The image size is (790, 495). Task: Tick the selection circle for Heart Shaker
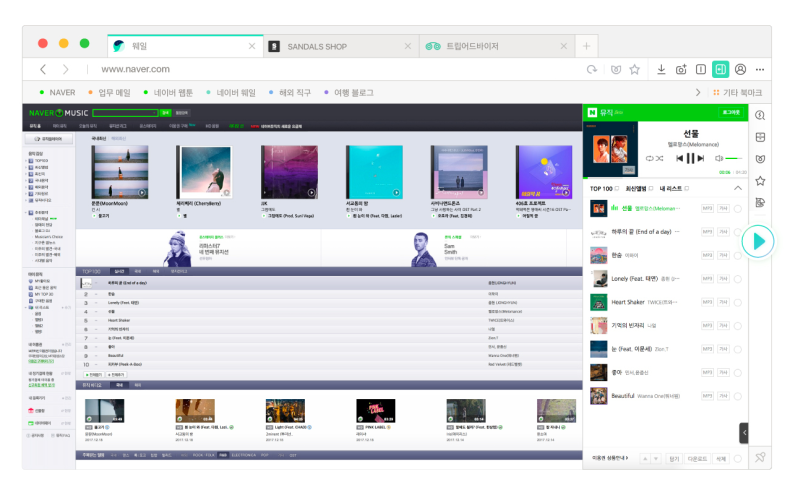point(738,302)
